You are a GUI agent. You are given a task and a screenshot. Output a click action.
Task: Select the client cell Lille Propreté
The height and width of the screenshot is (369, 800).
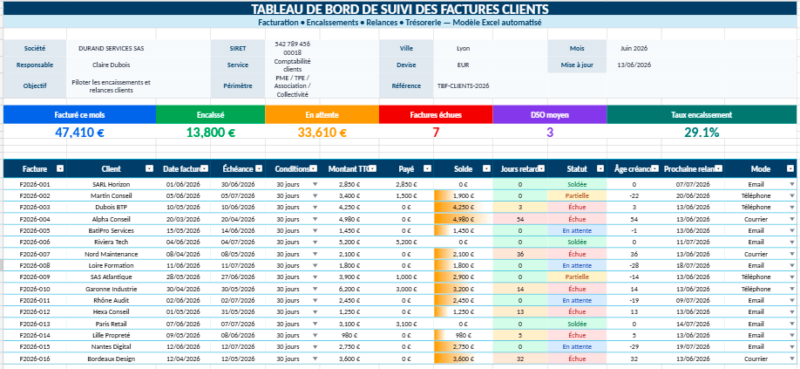click(111, 335)
